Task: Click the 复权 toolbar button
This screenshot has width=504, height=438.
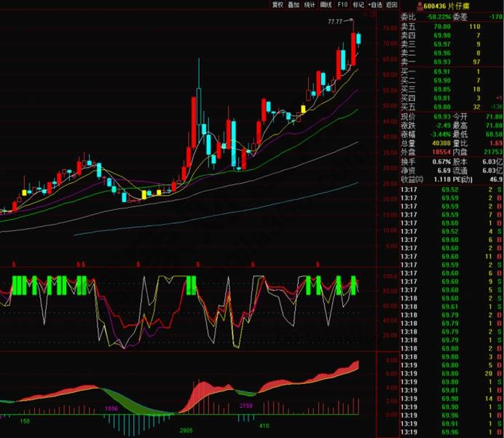Action: [x=277, y=4]
